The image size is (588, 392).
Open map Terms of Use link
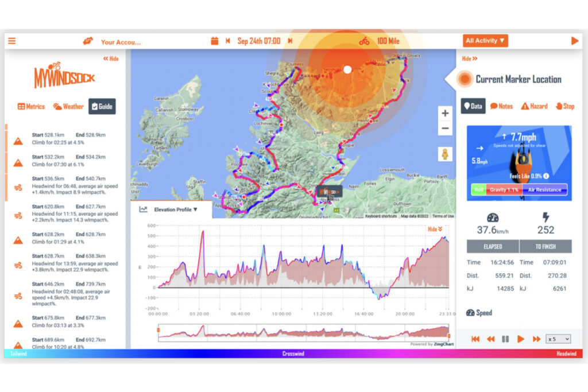(x=443, y=216)
